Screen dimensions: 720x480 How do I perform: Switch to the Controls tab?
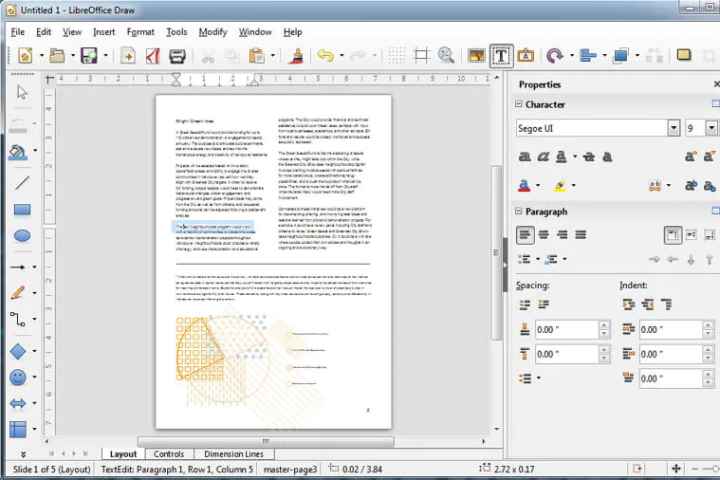pyautogui.click(x=168, y=455)
